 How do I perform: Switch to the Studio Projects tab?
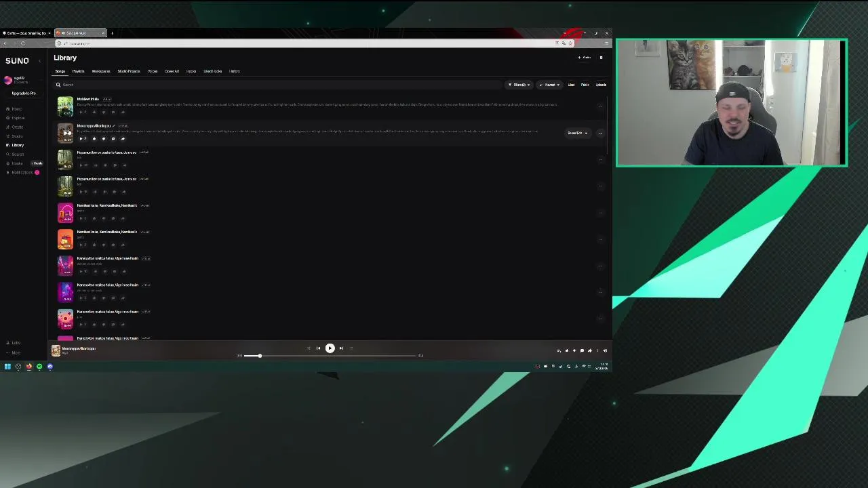click(x=129, y=71)
